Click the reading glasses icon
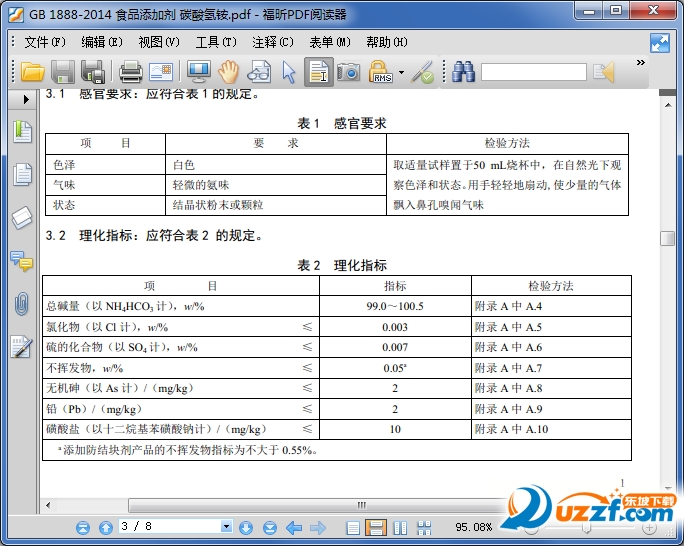 click(259, 72)
